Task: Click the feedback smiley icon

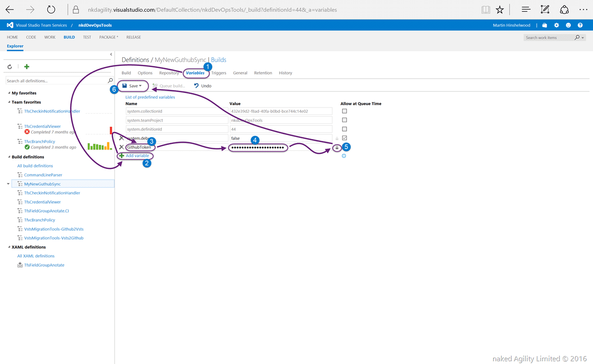Action: point(568,25)
